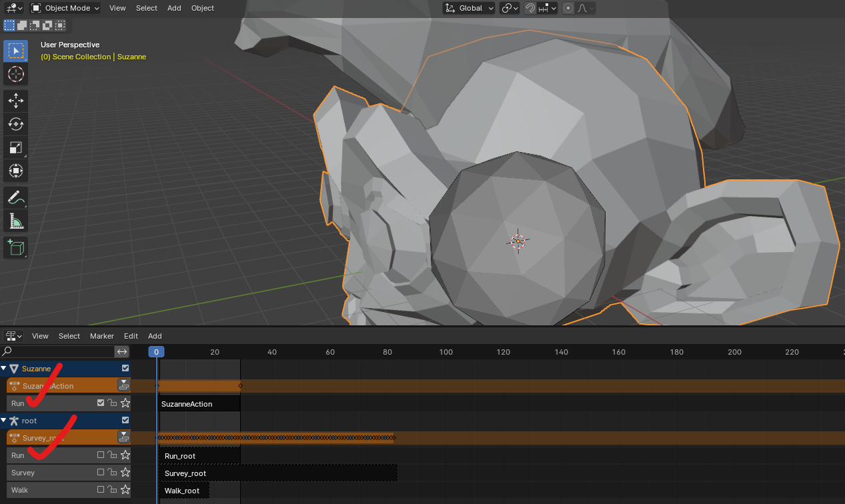Screen dimensions: 845x504
Task: Choose the Move tool
Action: click(16, 101)
